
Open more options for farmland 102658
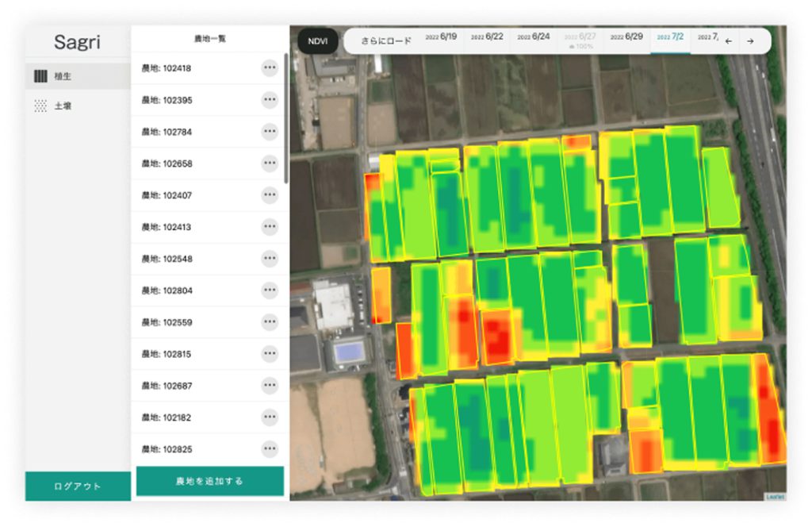point(270,163)
